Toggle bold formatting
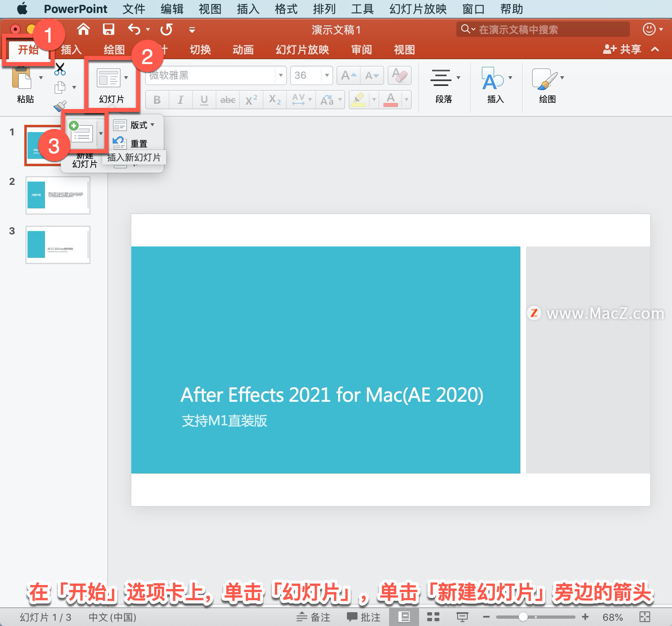Screen dimensions: 672x626 (x=157, y=100)
